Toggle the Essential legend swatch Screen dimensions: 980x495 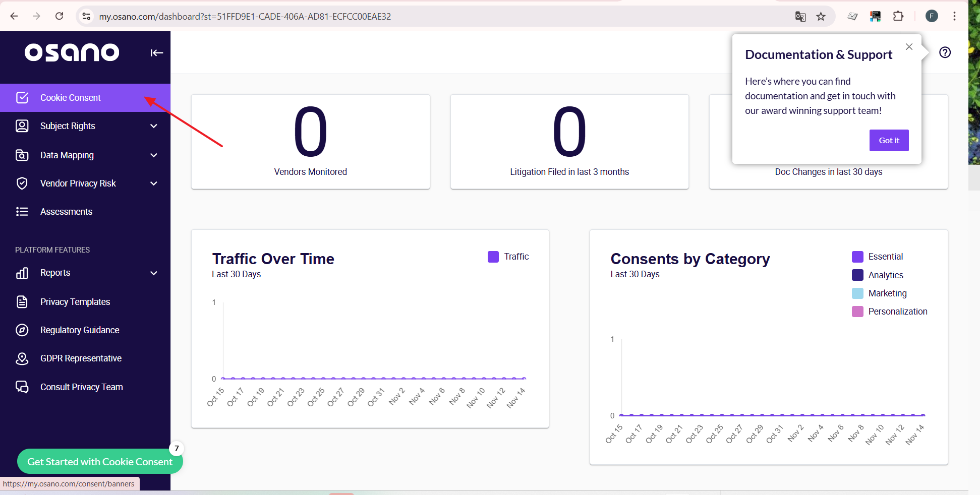click(857, 257)
